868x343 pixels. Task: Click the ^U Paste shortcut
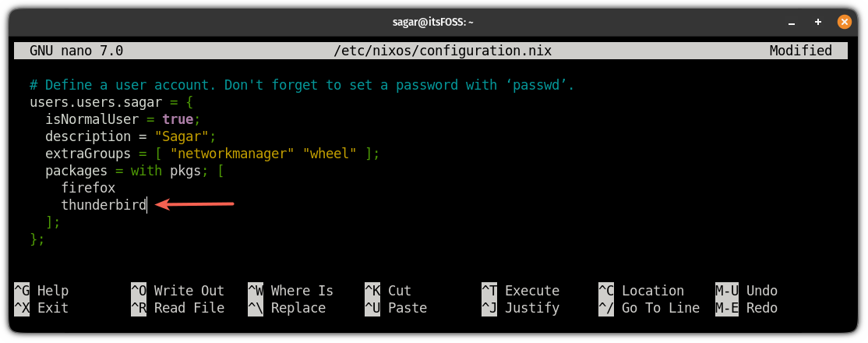click(x=396, y=308)
